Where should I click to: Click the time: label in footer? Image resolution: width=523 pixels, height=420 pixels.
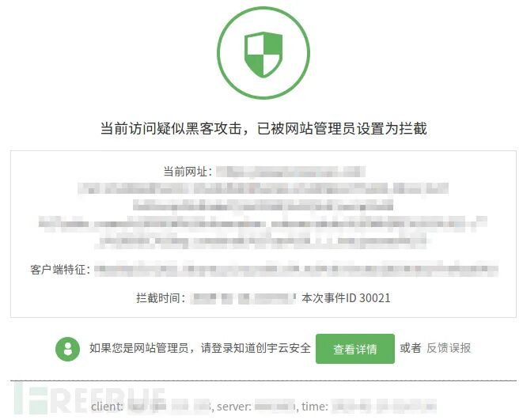[x=315, y=407]
